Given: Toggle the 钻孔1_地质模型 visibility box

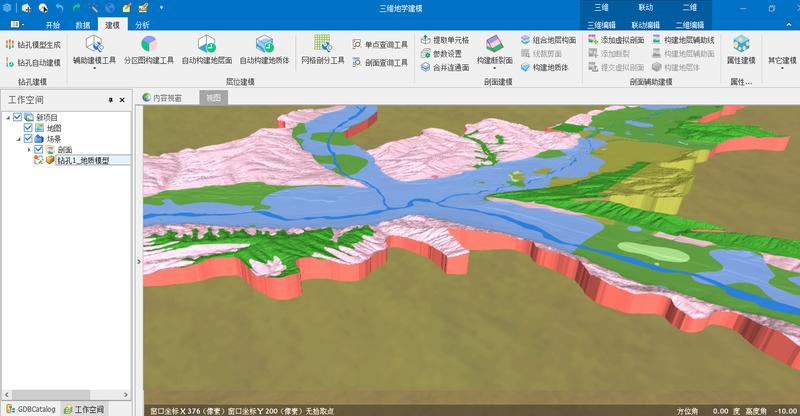Looking at the screenshot, I should click(x=38, y=160).
